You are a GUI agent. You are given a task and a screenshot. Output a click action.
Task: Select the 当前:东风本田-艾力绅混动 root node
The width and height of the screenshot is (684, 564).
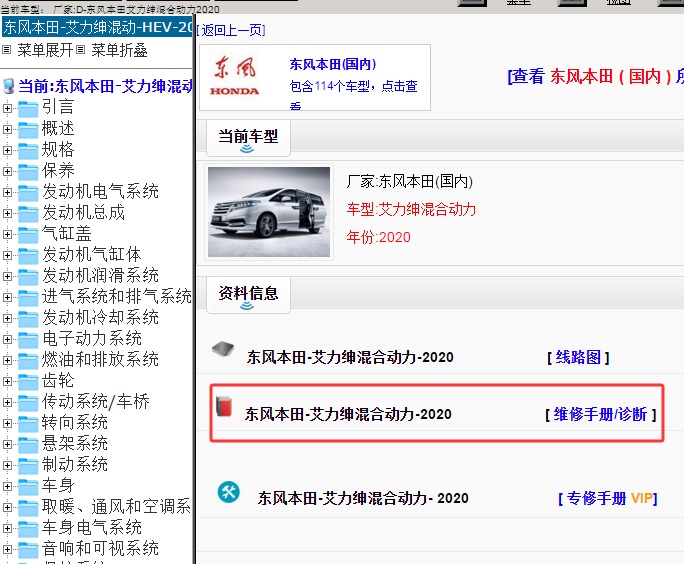105,86
